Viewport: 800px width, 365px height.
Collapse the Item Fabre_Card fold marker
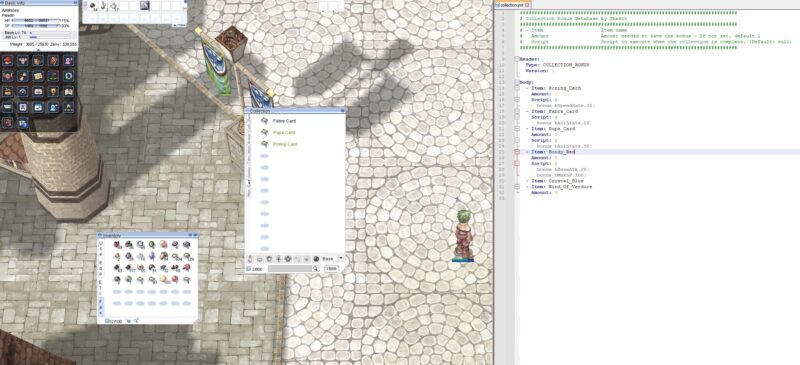coord(516,111)
